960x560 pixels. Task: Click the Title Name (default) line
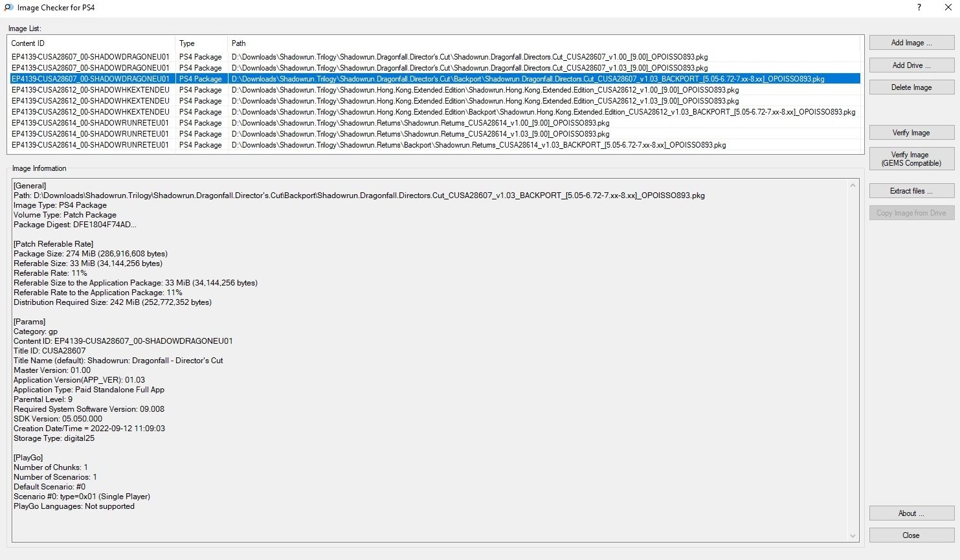[118, 361]
